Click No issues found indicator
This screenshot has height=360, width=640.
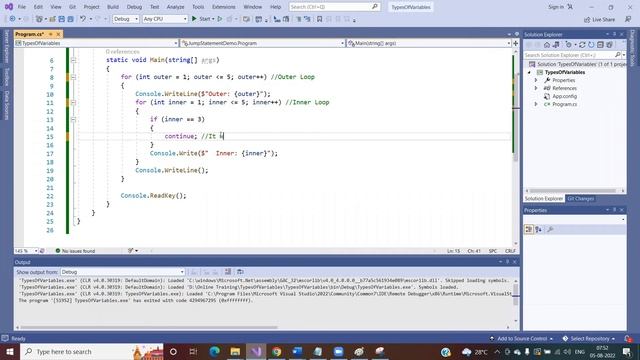click(x=75, y=251)
